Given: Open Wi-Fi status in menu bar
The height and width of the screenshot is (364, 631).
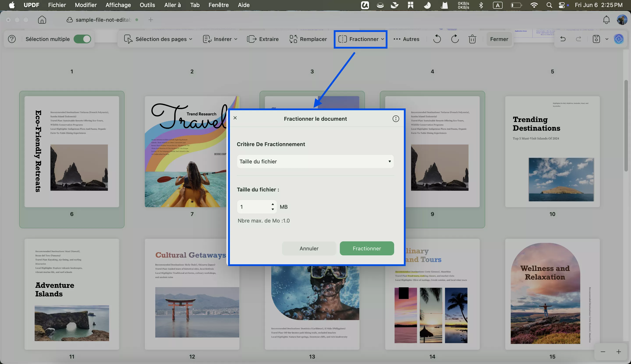Looking at the screenshot, I should 534,5.
